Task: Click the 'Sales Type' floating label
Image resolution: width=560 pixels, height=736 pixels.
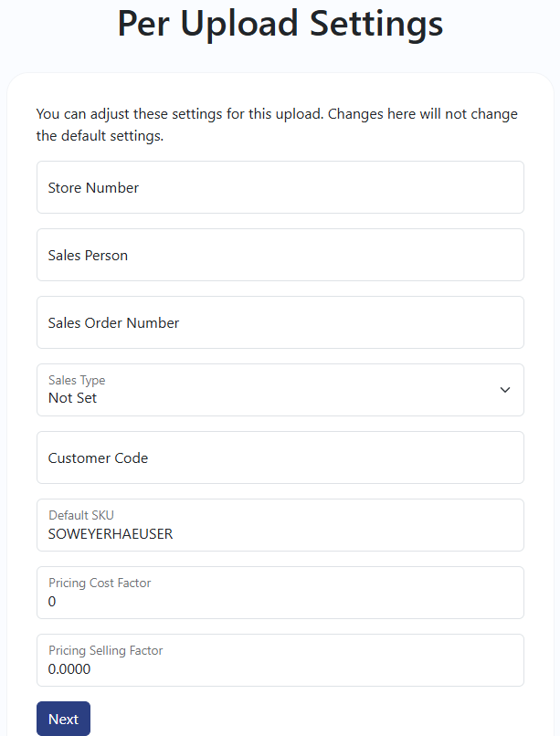Action: tap(77, 380)
